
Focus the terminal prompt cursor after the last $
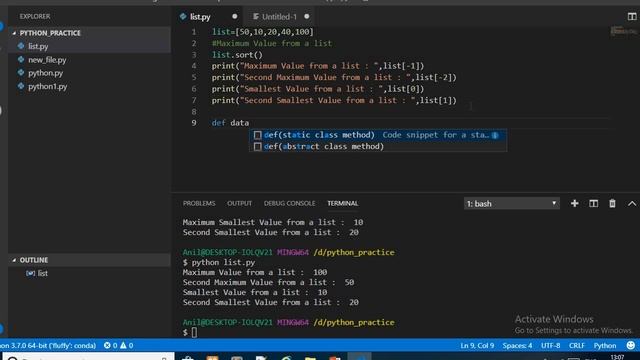194,332
